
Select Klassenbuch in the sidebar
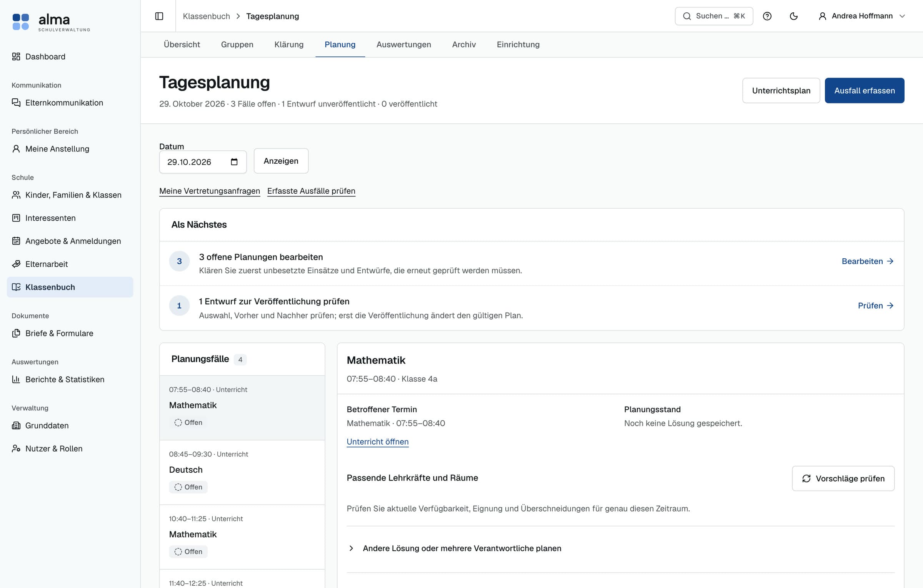70,287
